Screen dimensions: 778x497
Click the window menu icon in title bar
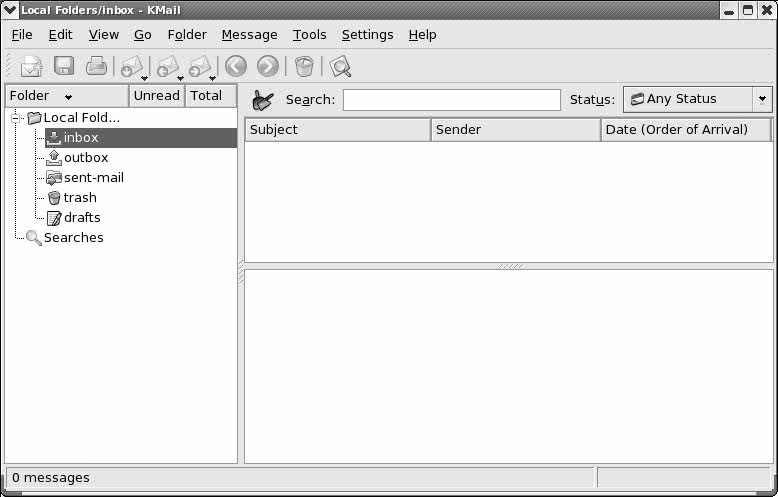(x=10, y=10)
